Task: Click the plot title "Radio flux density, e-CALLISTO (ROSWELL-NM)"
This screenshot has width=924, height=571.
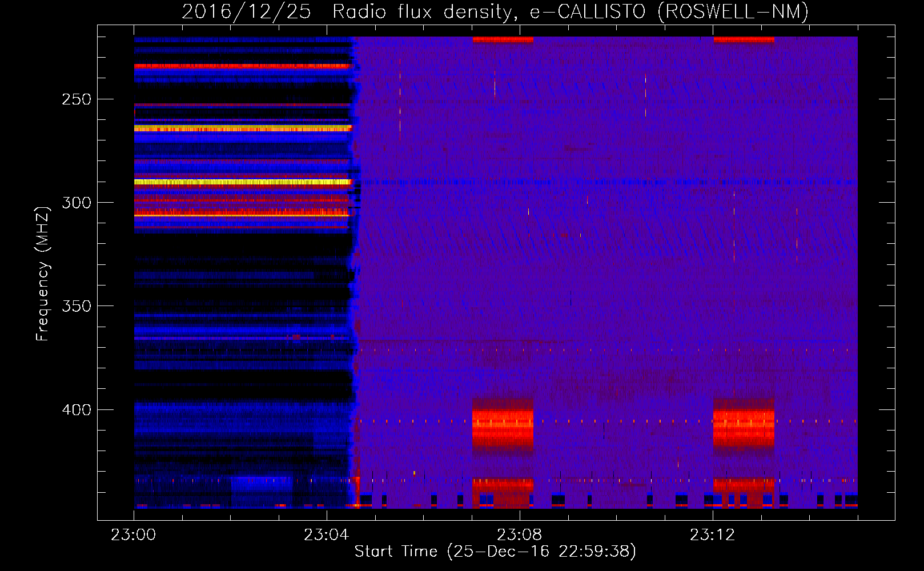Action: pyautogui.click(x=571, y=11)
